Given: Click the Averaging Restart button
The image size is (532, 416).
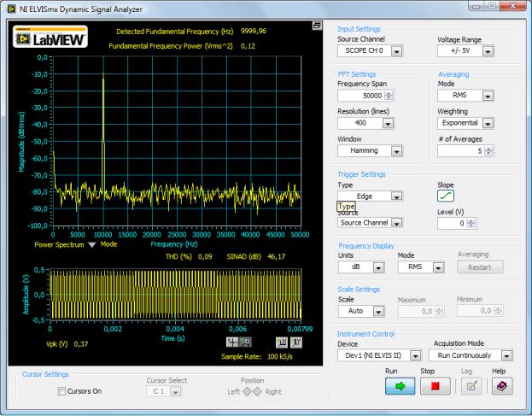Looking at the screenshot, I should point(480,267).
